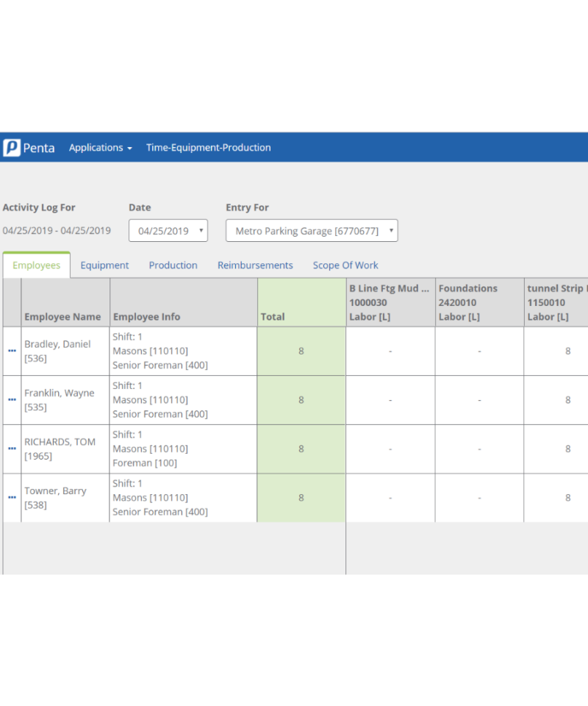
Task: Click the Total column header
Action: (273, 316)
